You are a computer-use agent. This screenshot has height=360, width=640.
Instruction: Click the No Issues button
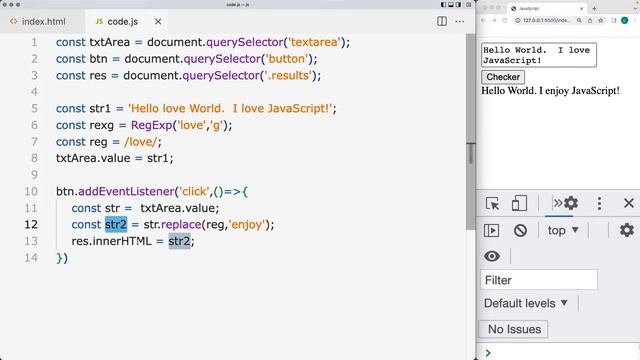pyautogui.click(x=514, y=329)
